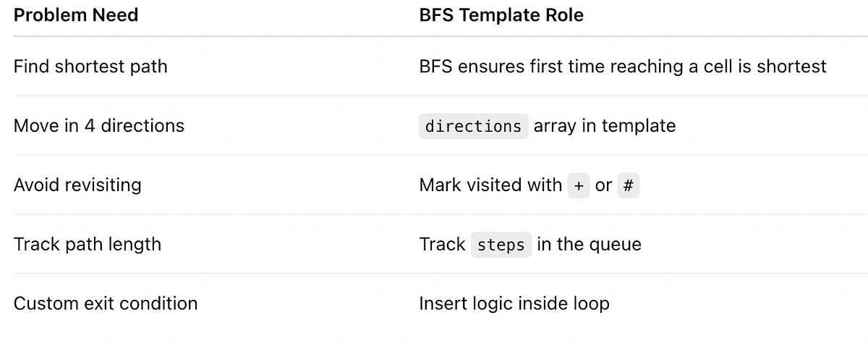Click the "in the queue" text
Image resolution: width=868 pixels, height=344 pixels.
point(590,245)
